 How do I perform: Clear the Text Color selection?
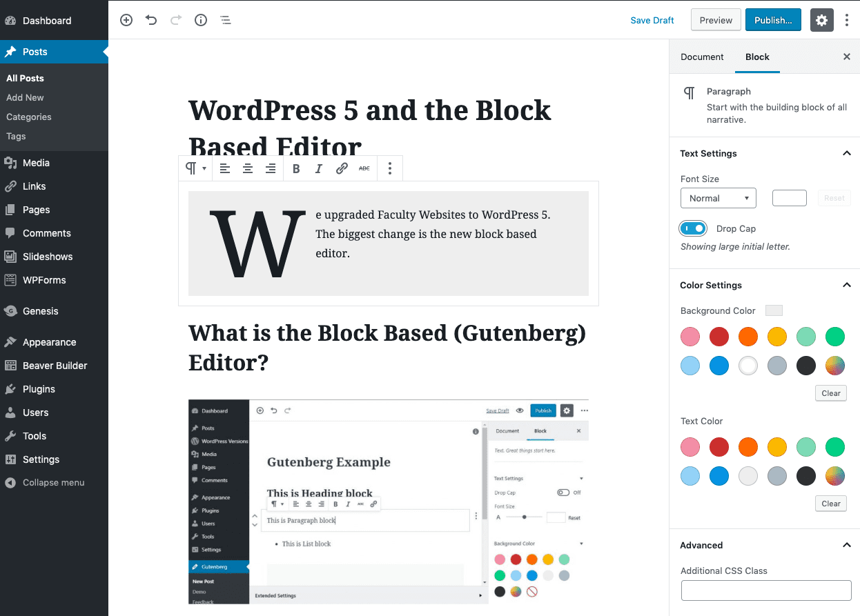click(831, 504)
